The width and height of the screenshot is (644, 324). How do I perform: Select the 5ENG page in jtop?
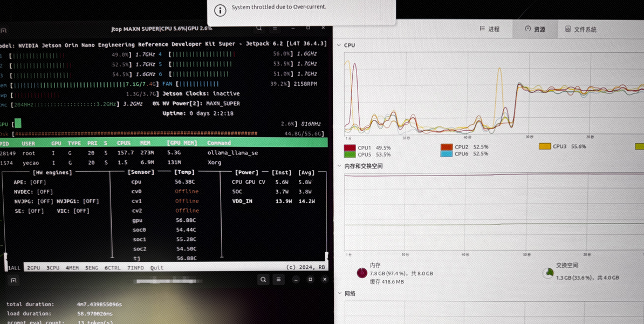click(x=92, y=268)
